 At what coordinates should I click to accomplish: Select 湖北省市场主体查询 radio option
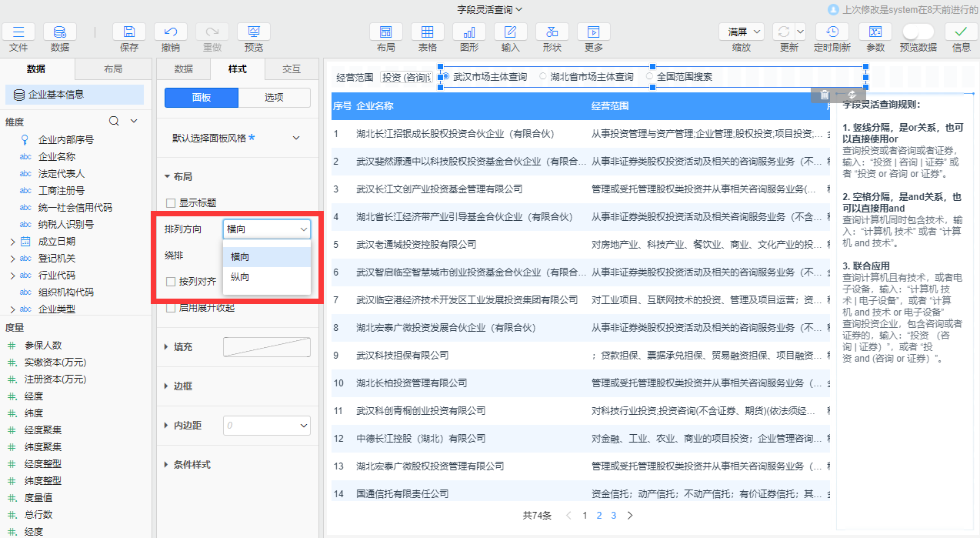(544, 77)
